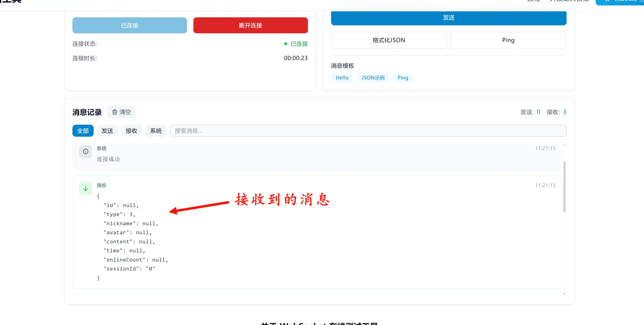
Task: Send a Ping with the Ping button
Action: 508,40
